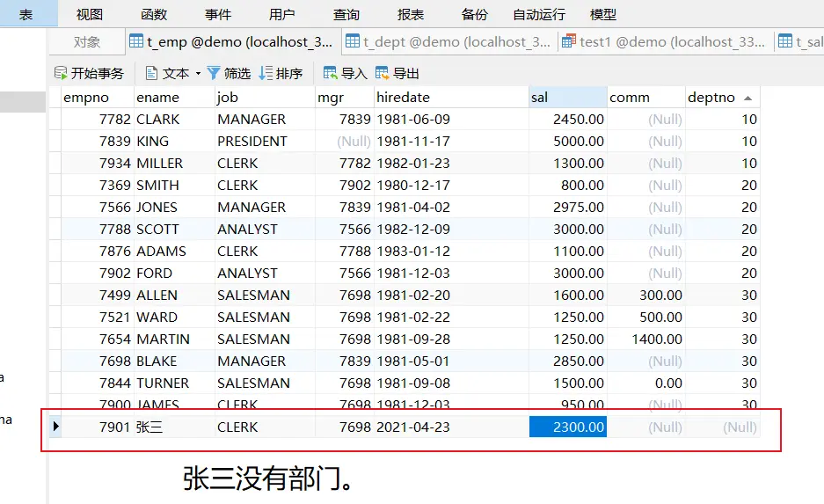Click the 筛选 button label

click(237, 74)
